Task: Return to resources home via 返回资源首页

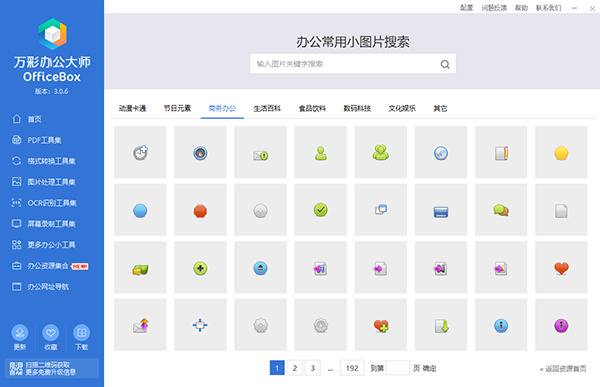Action: 563,369
